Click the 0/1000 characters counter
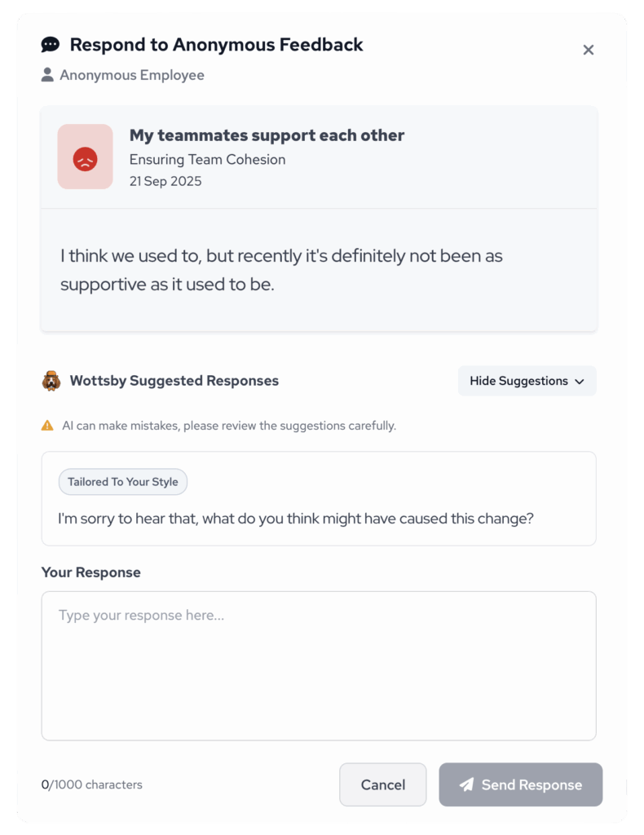 tap(91, 784)
